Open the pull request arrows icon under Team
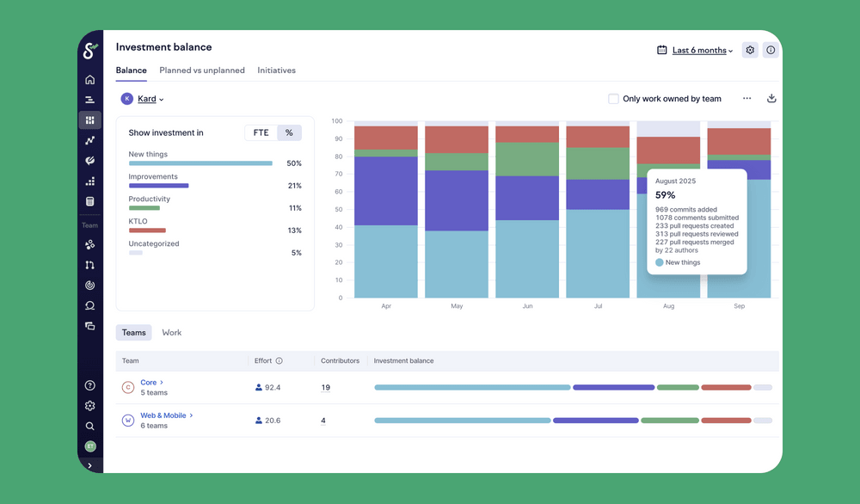860x504 pixels. 89,265
